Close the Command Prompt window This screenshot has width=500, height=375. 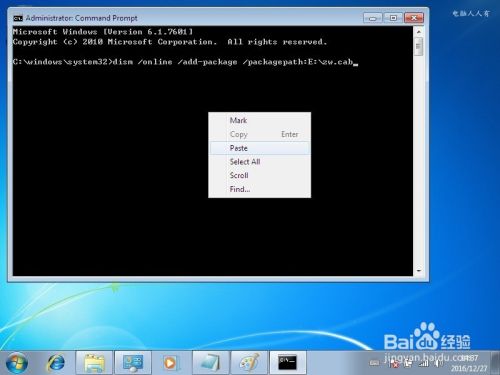(x=414, y=18)
